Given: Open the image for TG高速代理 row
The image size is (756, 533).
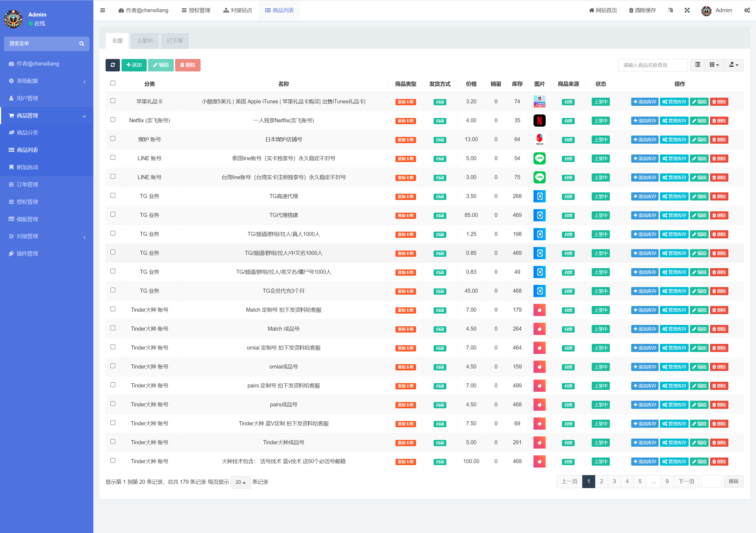Looking at the screenshot, I should 539,196.
